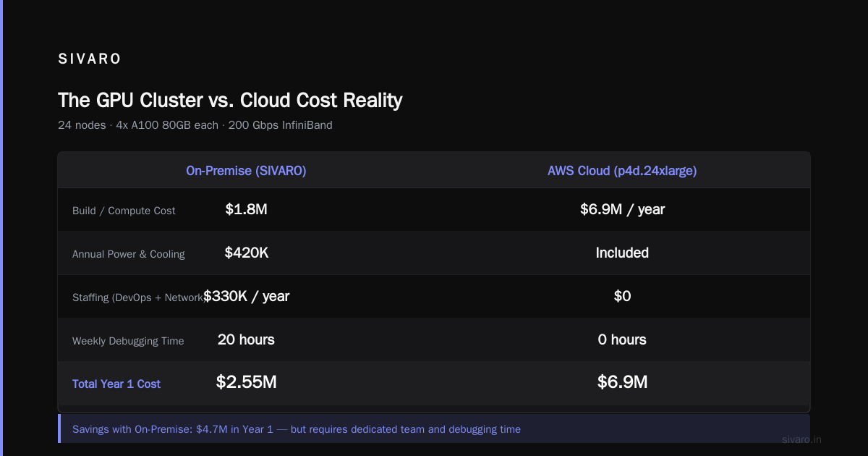The image size is (868, 456).
Task: Click the Staffing row label
Action: click(137, 297)
